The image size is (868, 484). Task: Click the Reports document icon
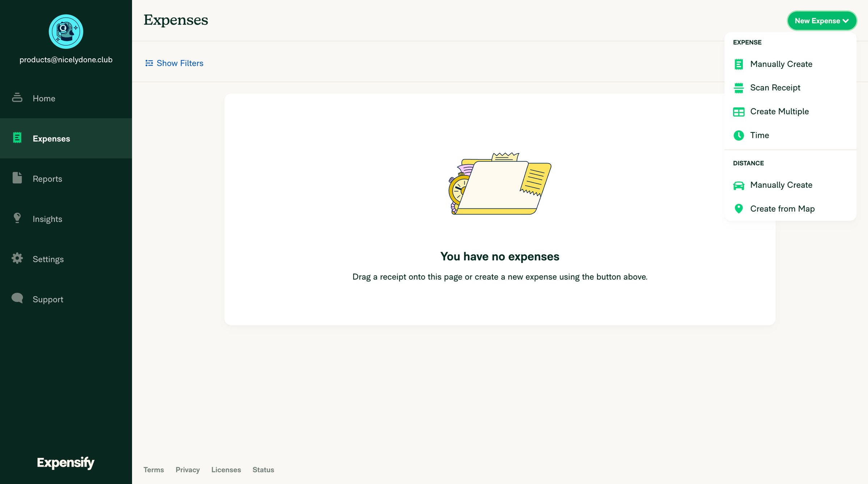(17, 178)
